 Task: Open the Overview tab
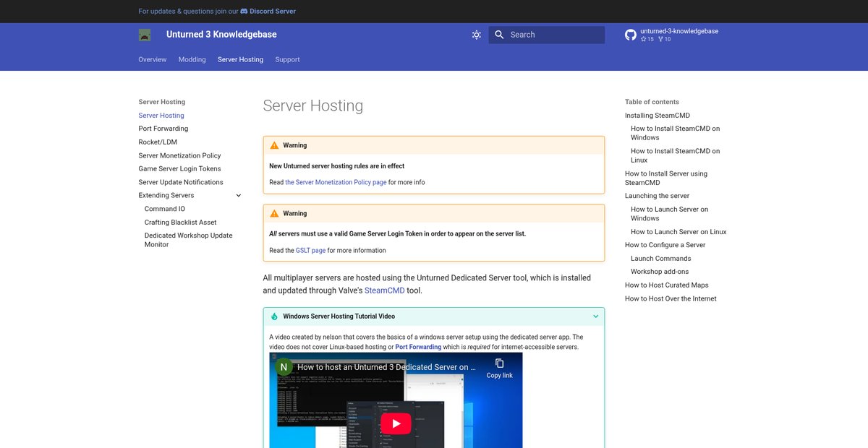point(153,59)
